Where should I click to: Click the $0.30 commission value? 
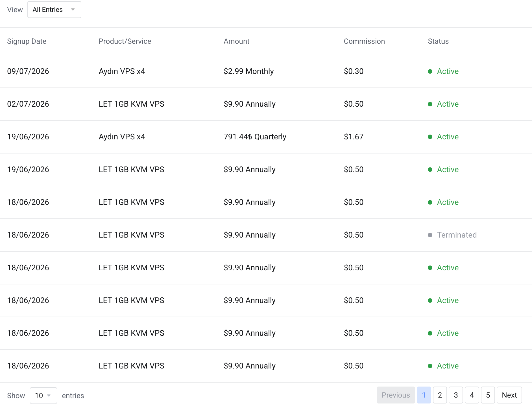point(354,71)
